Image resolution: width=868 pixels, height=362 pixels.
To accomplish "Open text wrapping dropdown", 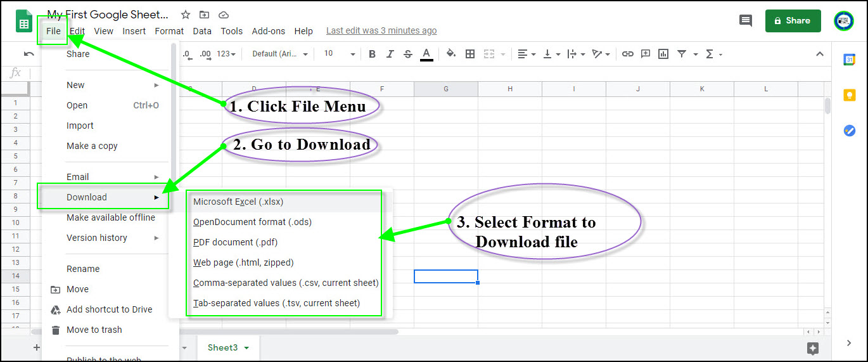I will (576, 54).
